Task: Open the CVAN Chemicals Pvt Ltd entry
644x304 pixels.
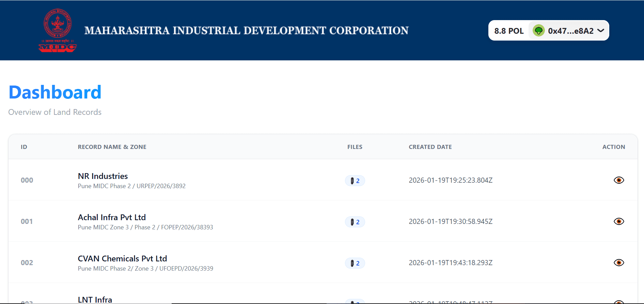Action: pos(122,259)
